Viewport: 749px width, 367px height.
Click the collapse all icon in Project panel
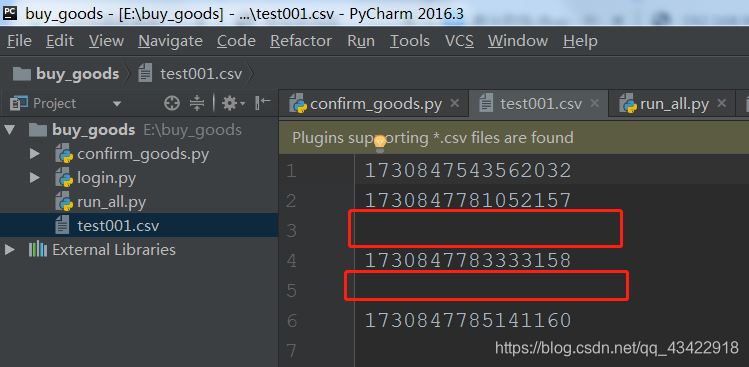[x=197, y=103]
